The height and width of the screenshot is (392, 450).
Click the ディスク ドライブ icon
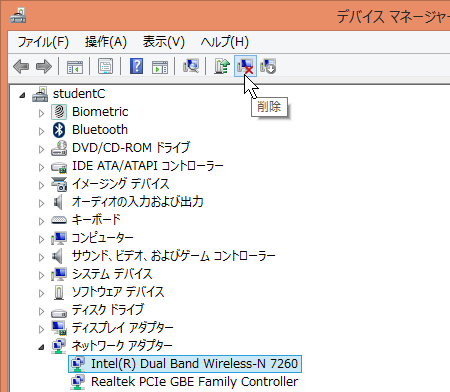click(59, 313)
